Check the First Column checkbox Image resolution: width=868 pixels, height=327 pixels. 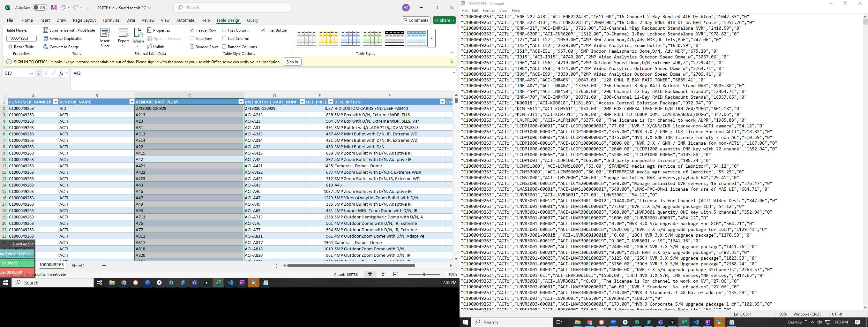(x=224, y=30)
